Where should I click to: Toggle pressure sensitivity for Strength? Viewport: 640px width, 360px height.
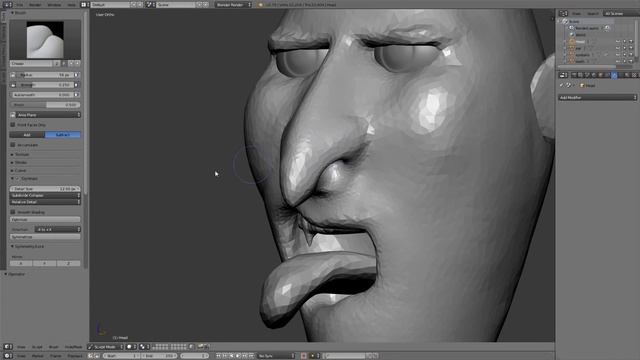(77, 85)
